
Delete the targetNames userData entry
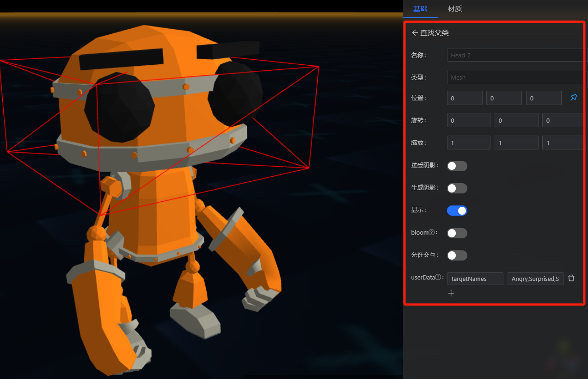pyautogui.click(x=571, y=278)
